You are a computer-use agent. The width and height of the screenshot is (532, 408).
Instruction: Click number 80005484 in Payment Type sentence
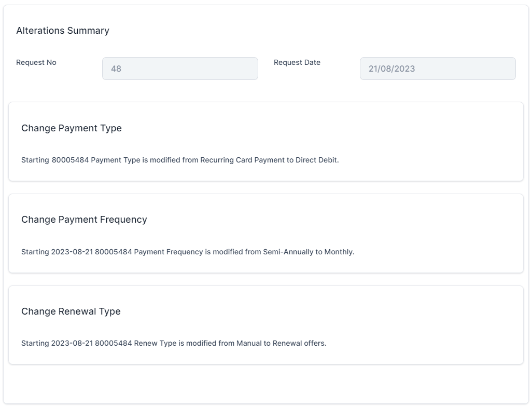(70, 160)
